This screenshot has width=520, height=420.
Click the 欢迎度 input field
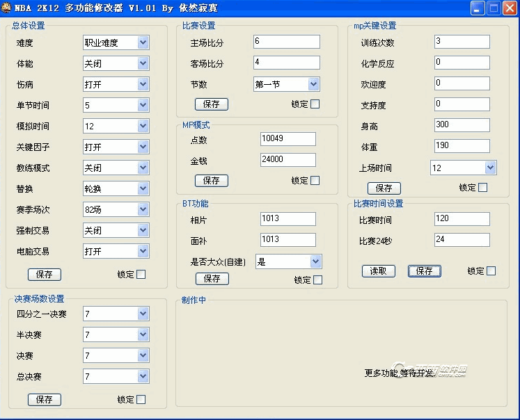click(x=462, y=83)
